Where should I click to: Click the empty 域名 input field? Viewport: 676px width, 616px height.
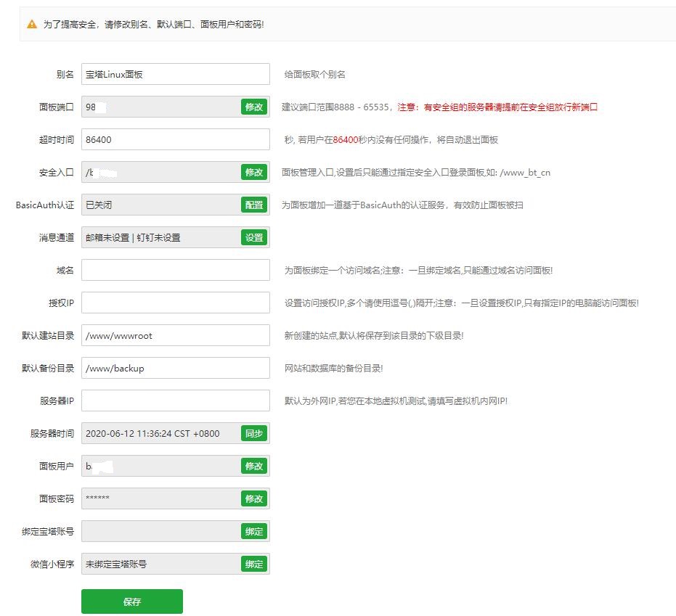pyautogui.click(x=175, y=270)
